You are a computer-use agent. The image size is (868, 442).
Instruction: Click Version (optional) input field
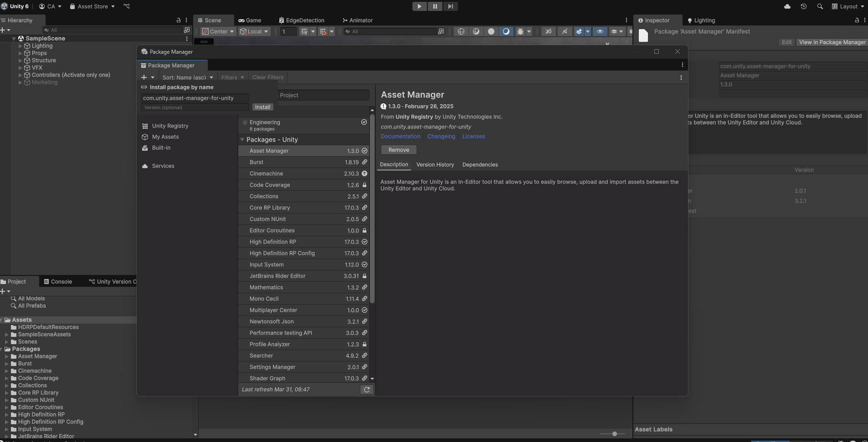click(195, 107)
